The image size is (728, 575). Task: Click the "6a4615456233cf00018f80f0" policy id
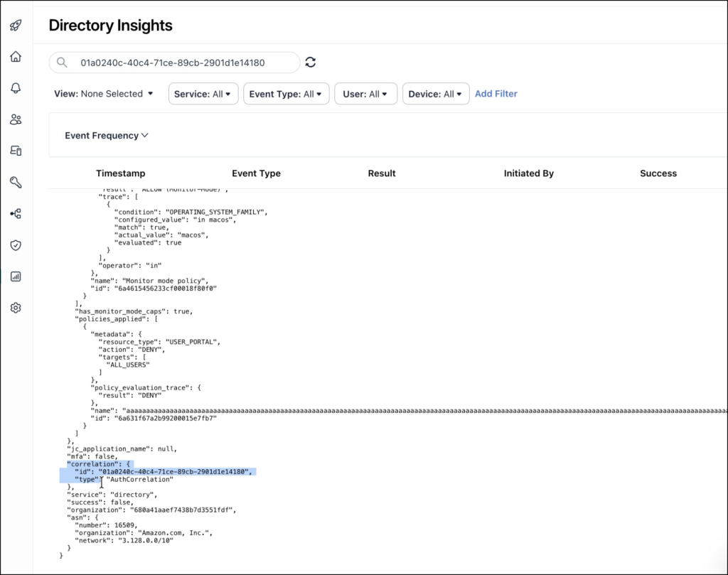coord(165,288)
